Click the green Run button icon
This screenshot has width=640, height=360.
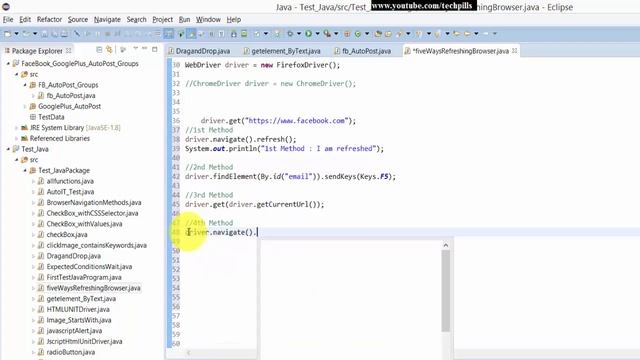[309, 34]
